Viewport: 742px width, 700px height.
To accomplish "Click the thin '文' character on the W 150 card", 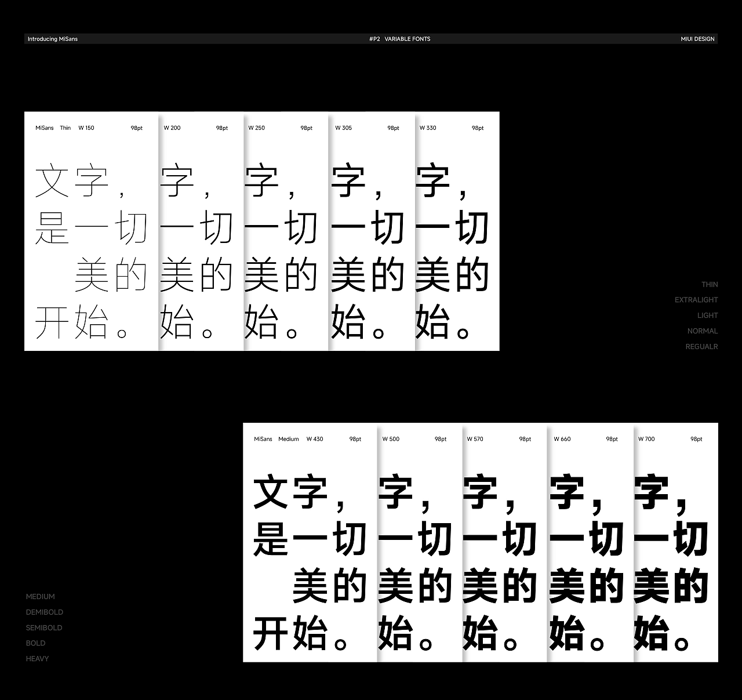I will 52,182.
